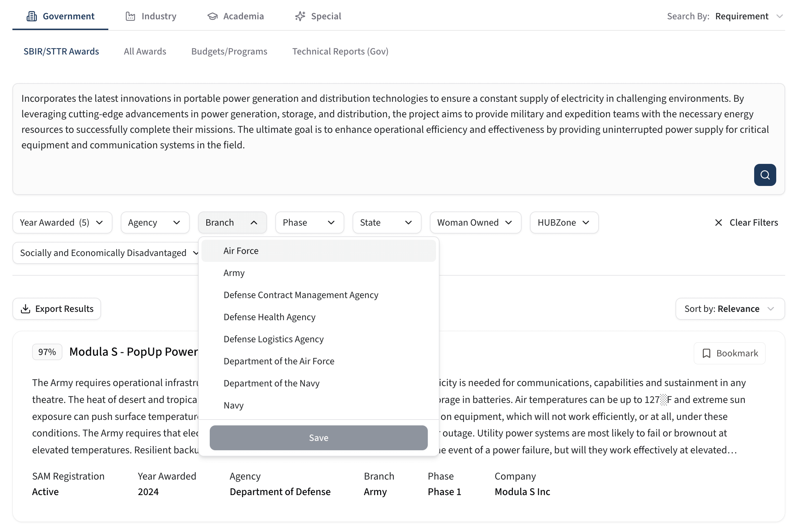
Task: Select Defense Logistics Agency option
Action: coord(273,339)
